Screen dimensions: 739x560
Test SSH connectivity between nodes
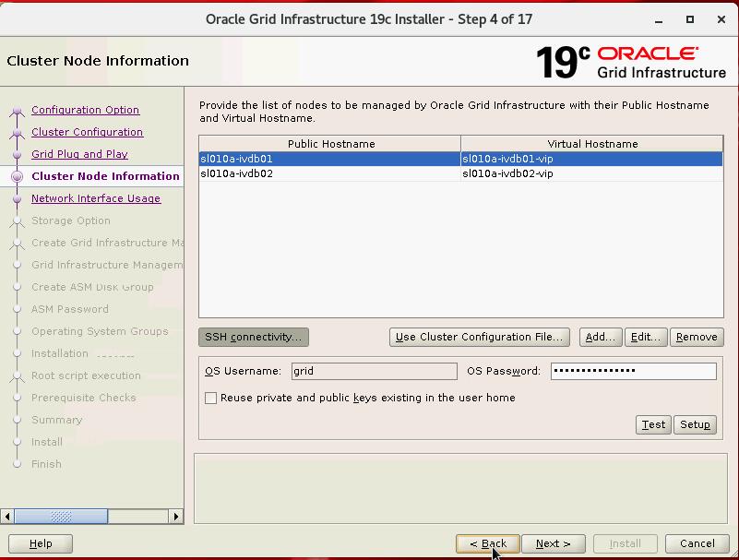[x=653, y=424]
